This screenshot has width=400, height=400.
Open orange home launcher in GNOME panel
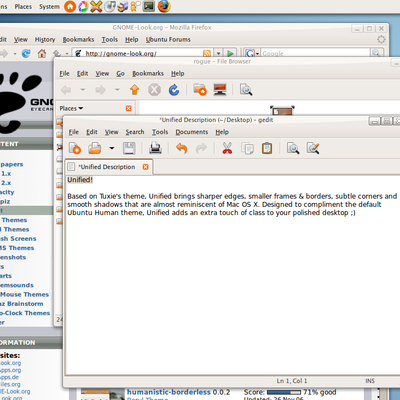point(70,6)
